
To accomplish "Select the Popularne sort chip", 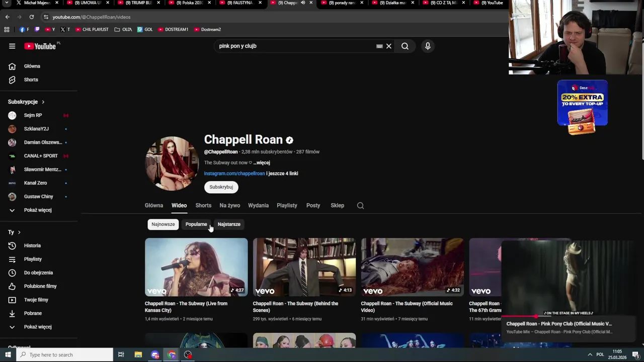I will 196,224.
